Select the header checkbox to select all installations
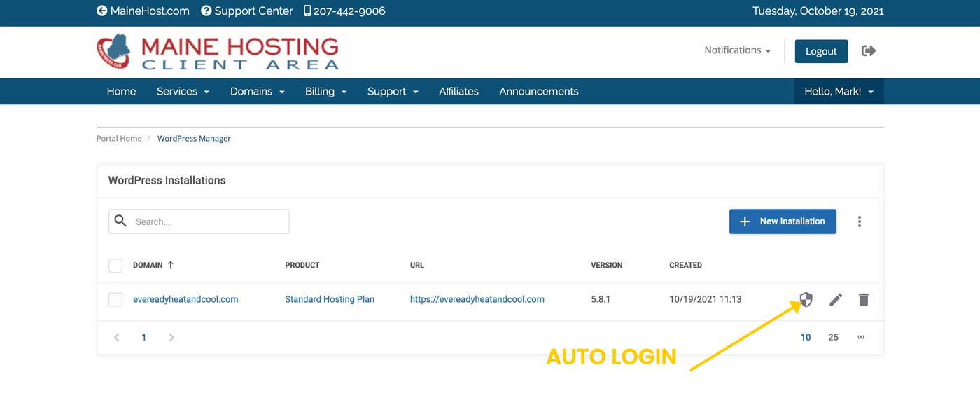The image size is (980, 405). (115, 265)
